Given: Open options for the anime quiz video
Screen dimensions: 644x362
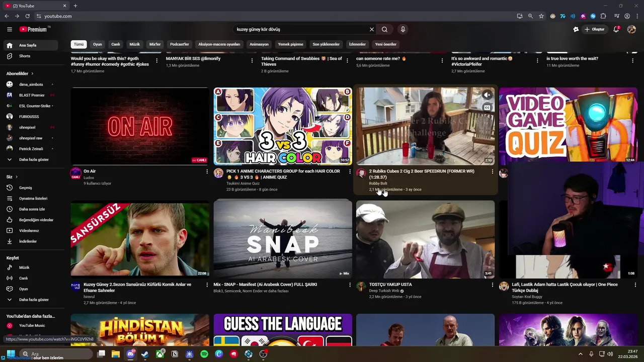Looking at the screenshot, I should [350, 171].
